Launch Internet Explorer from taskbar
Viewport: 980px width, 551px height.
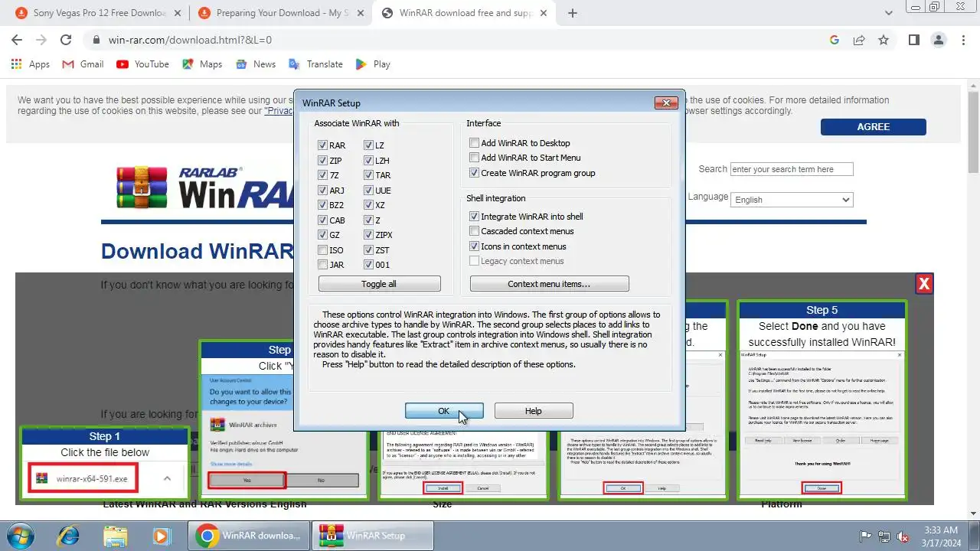point(67,536)
